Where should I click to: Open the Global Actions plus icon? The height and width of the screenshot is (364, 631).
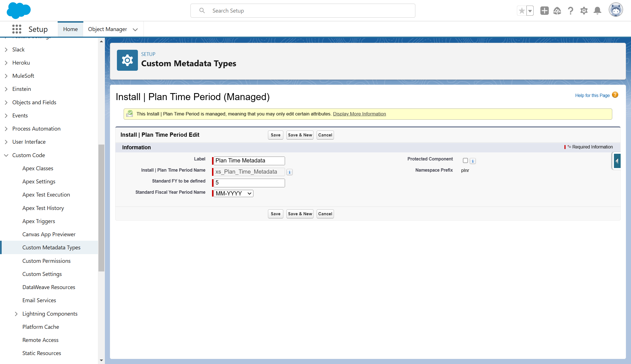(544, 11)
